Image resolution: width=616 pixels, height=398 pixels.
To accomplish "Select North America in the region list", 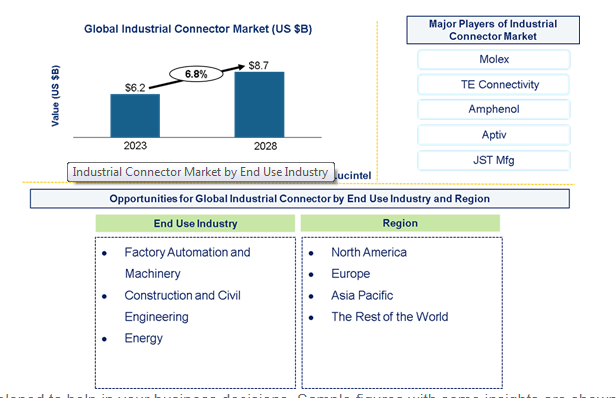I will [369, 252].
